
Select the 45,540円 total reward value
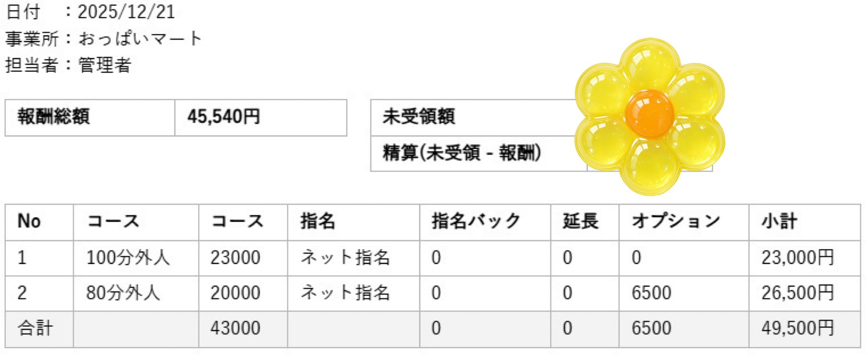(x=224, y=117)
